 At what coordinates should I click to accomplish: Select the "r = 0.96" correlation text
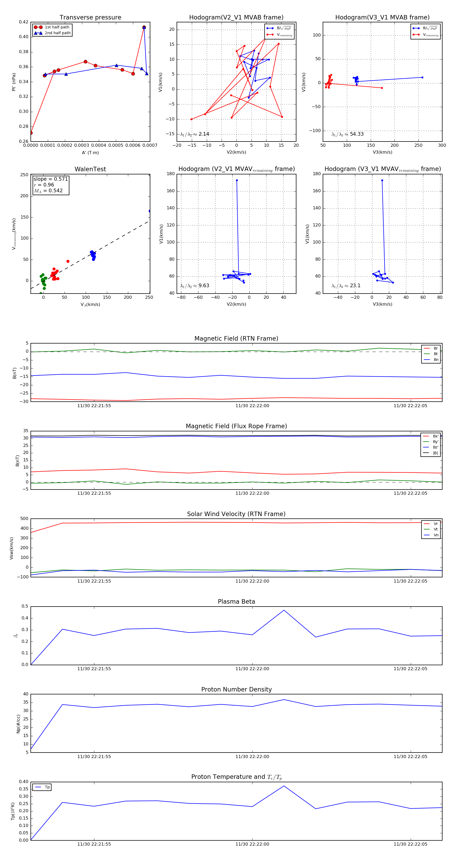click(44, 185)
